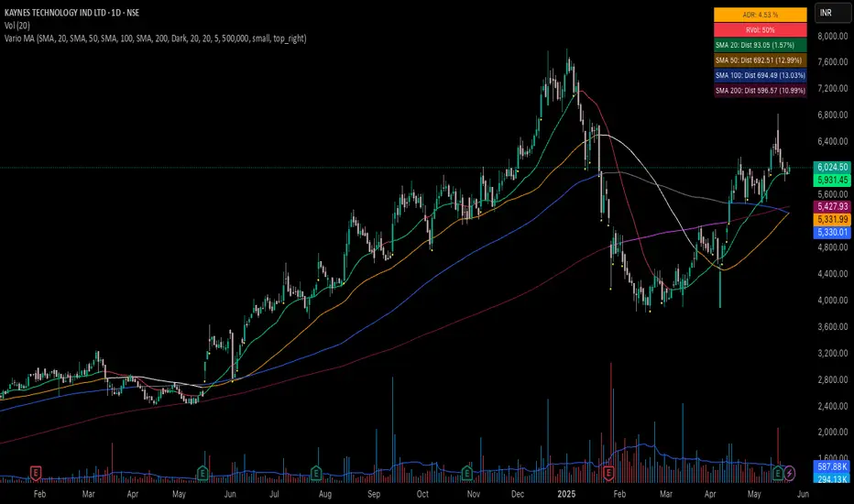Image resolution: width=854 pixels, height=504 pixels.
Task: Click the 5,330.01 blue price label
Action: coord(832,232)
